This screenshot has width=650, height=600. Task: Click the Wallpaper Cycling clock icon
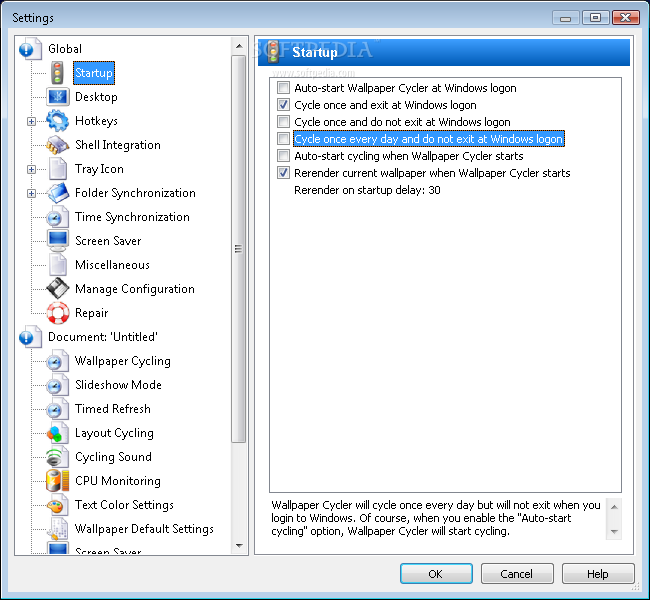58,361
